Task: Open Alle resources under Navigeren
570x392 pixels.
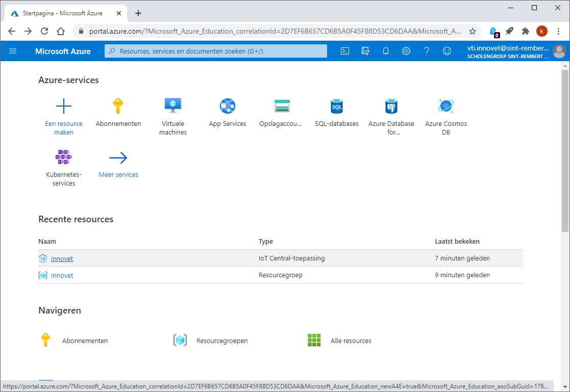Action: coord(351,341)
